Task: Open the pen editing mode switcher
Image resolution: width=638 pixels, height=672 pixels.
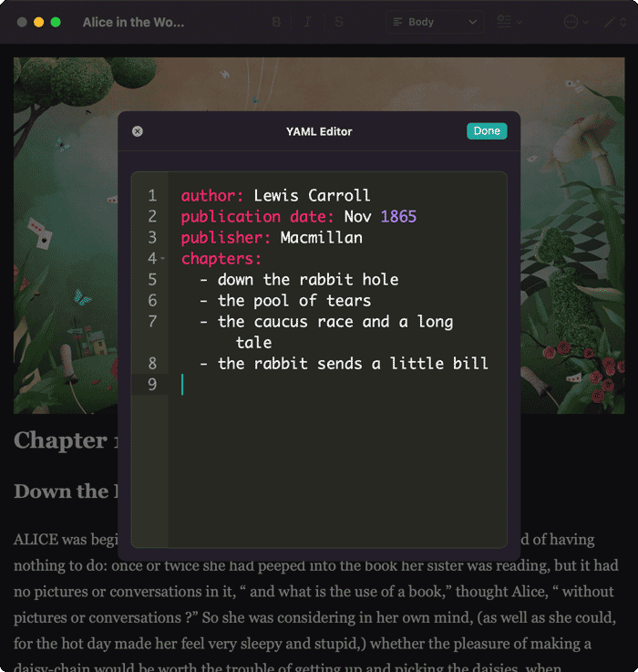Action: (x=615, y=22)
